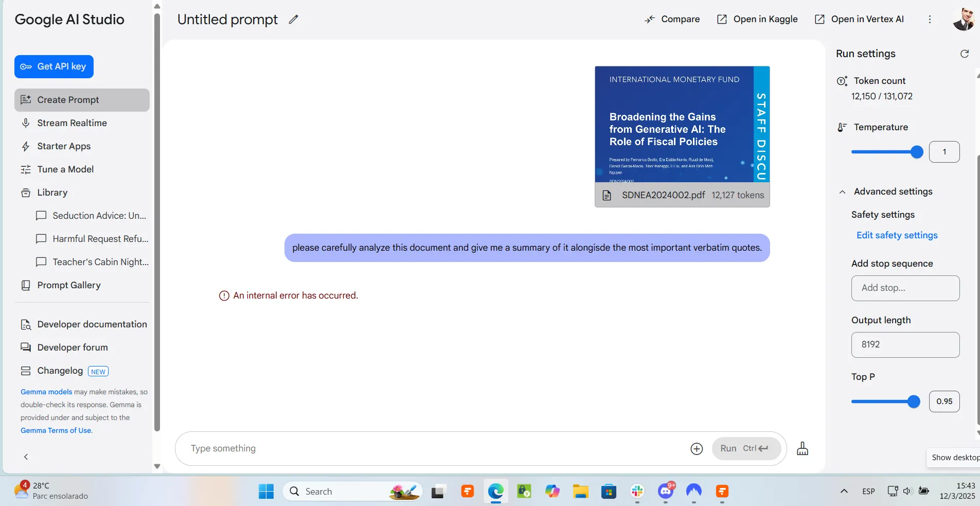The width and height of the screenshot is (980, 506).
Task: Open Edit safety settings link
Action: point(897,235)
